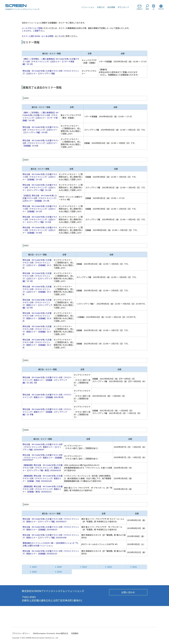The image size is (169, 644).
Task: Open the 初級編 '24 8月 seminar link
Action: coord(41,143)
